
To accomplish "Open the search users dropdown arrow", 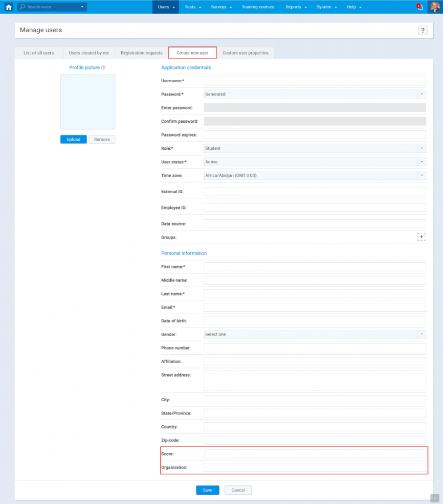I will click(x=81, y=7).
